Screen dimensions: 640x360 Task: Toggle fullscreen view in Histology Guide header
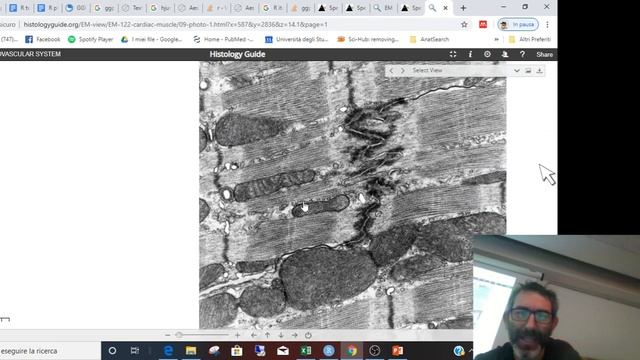(x=453, y=54)
